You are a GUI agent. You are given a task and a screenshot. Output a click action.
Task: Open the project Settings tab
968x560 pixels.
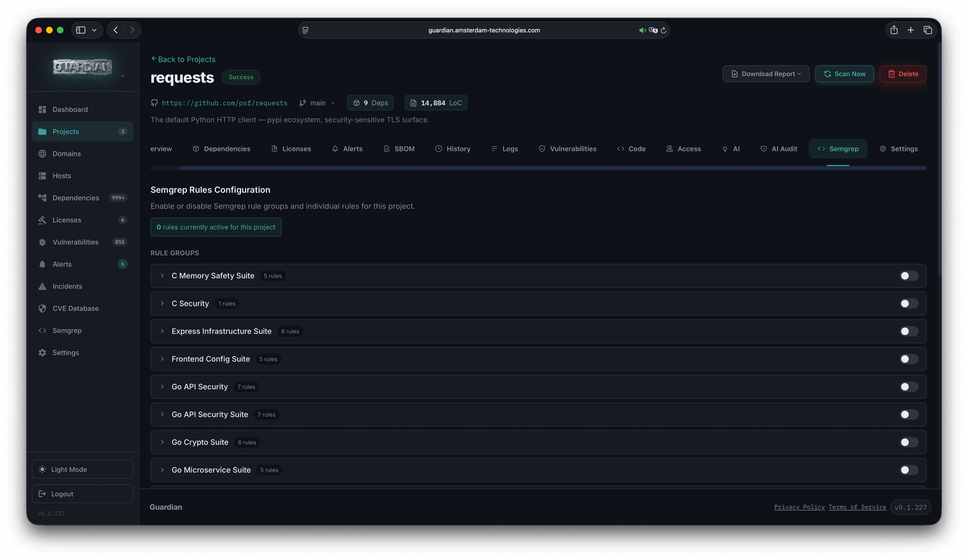pyautogui.click(x=898, y=149)
